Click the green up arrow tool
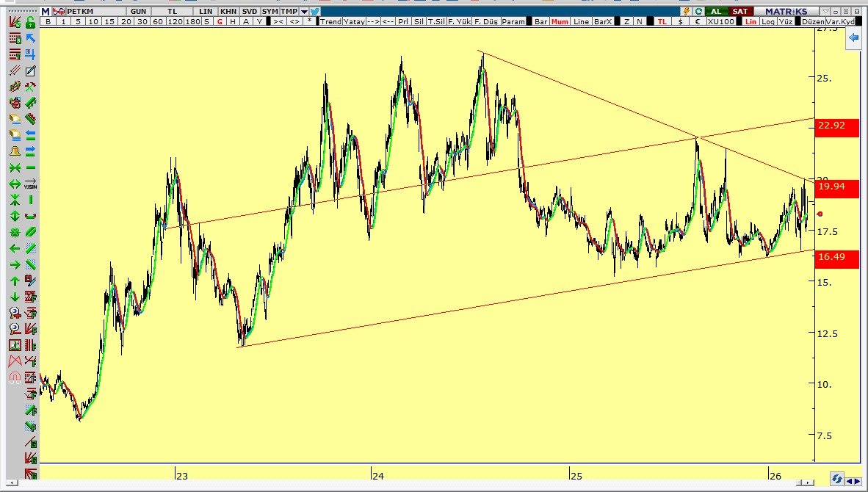This screenshot has width=868, height=492. (15, 281)
